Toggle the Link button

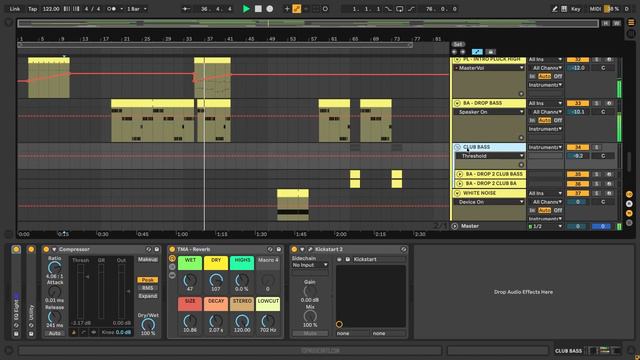point(15,9)
